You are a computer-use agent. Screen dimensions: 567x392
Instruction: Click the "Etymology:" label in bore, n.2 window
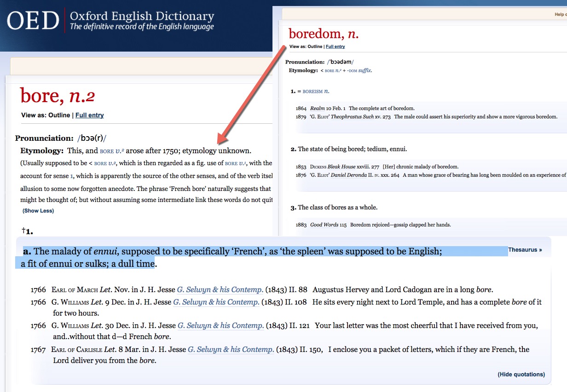41,150
